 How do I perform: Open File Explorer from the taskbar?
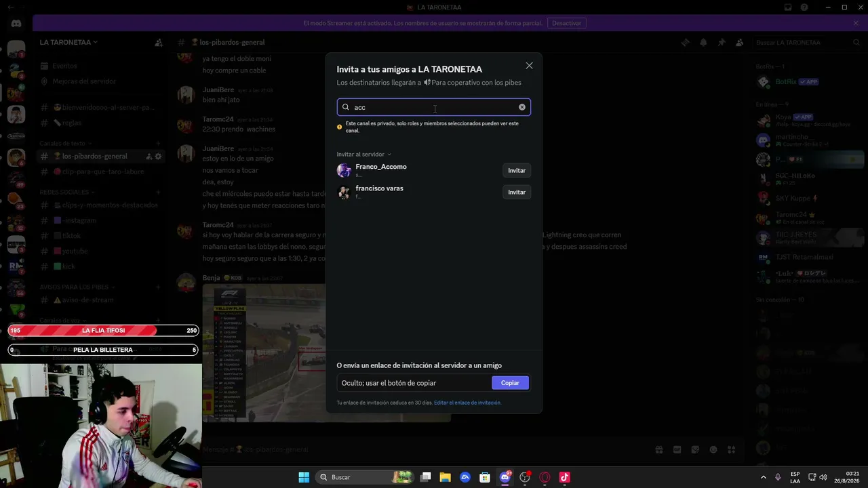(x=446, y=477)
